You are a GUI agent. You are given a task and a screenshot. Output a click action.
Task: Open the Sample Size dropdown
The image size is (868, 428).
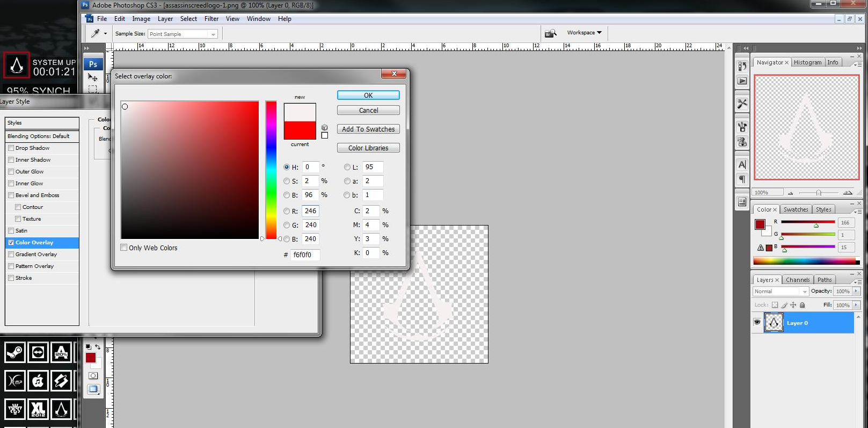click(x=183, y=34)
